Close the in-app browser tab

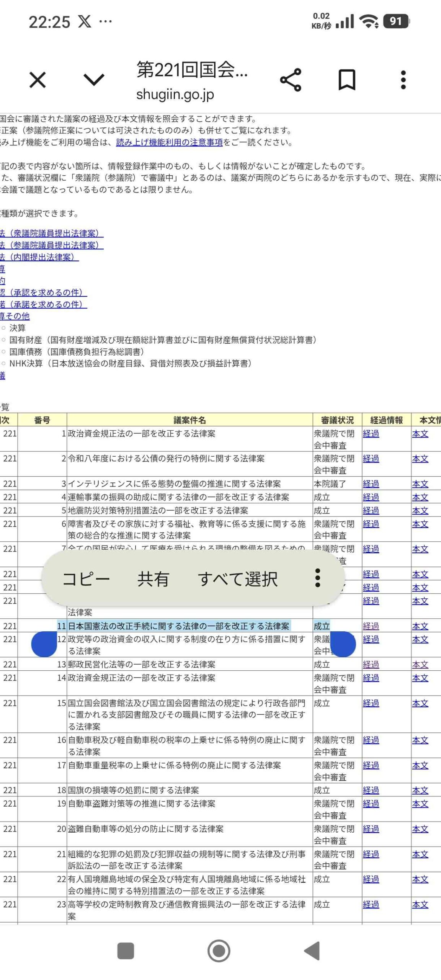(x=38, y=80)
